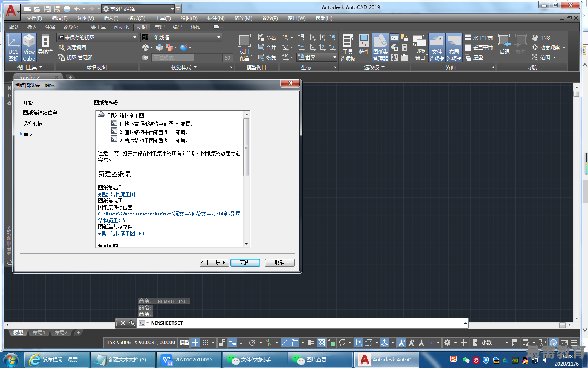Open the 修改(M) menu
588x368 pixels.
pos(243,18)
